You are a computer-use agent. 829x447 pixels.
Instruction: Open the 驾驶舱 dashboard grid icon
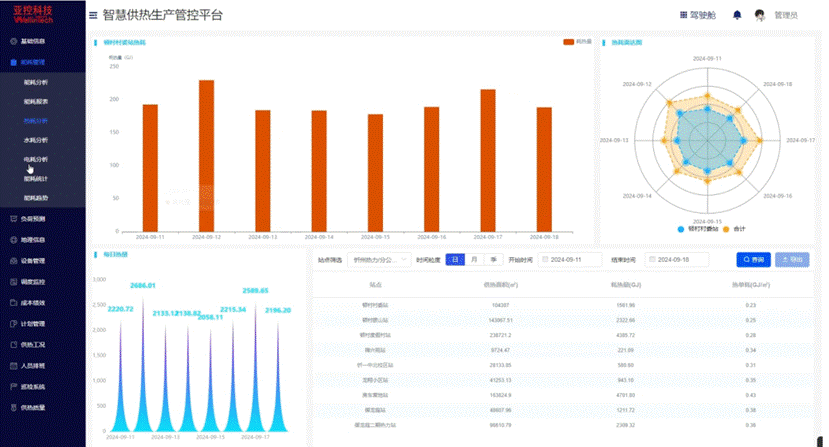(683, 15)
